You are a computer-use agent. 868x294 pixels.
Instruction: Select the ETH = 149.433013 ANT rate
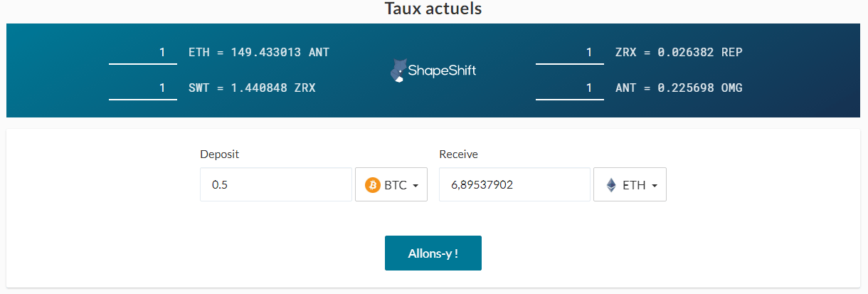tap(259, 53)
